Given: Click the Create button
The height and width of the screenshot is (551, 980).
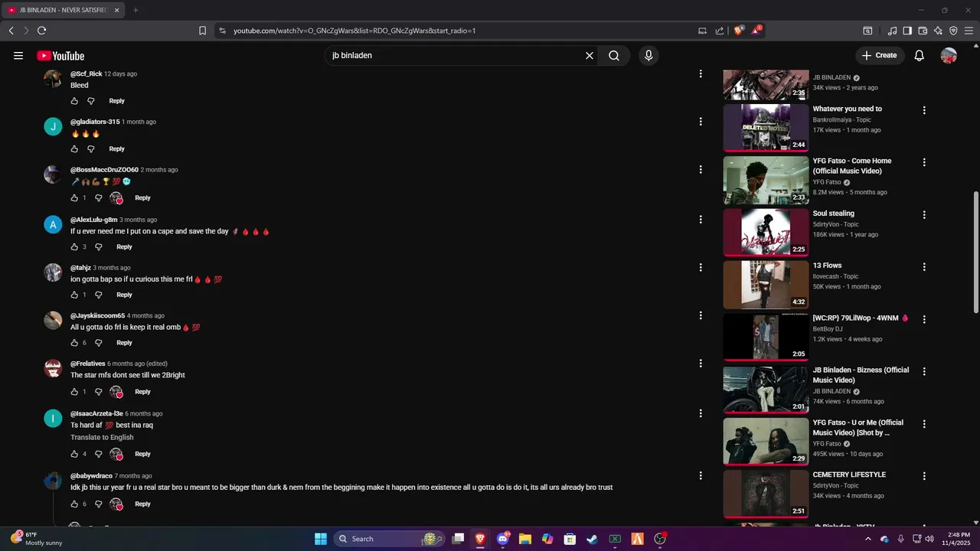Looking at the screenshot, I should [880, 56].
